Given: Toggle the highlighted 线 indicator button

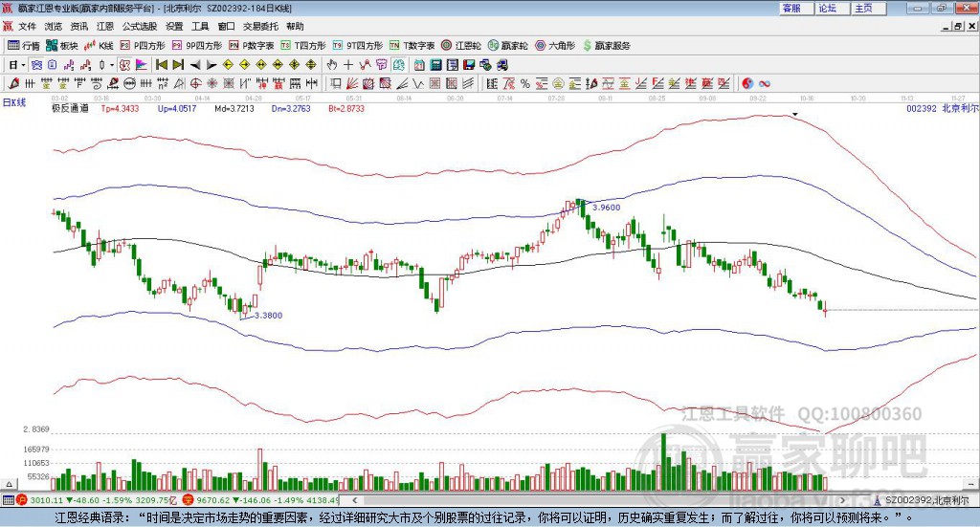Looking at the screenshot, I should click(x=399, y=65).
